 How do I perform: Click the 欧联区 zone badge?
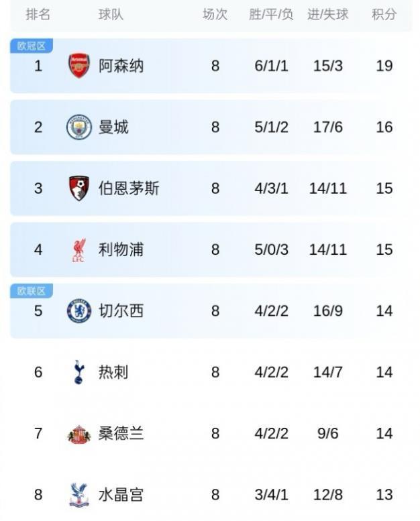point(32,291)
